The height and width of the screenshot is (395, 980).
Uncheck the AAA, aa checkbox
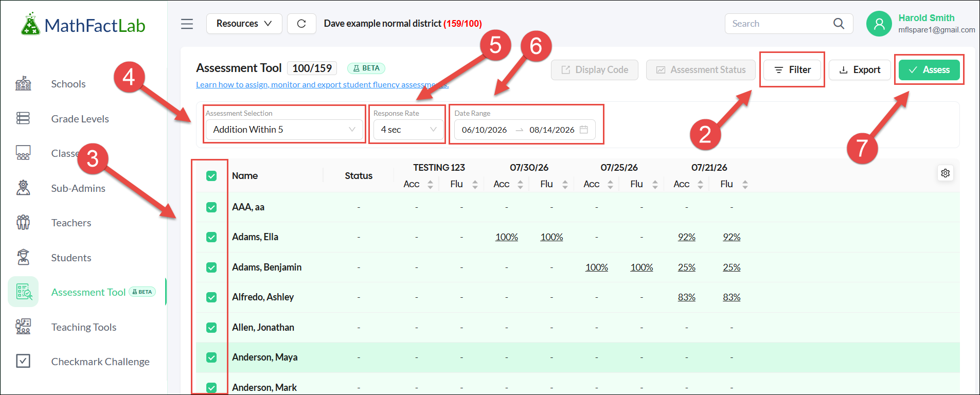[211, 207]
